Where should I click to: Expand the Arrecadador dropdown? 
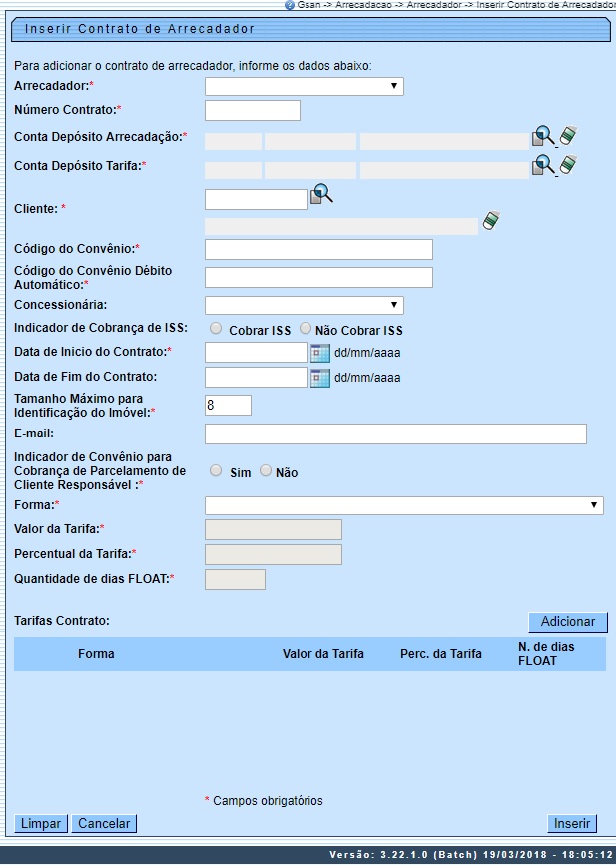tap(305, 86)
